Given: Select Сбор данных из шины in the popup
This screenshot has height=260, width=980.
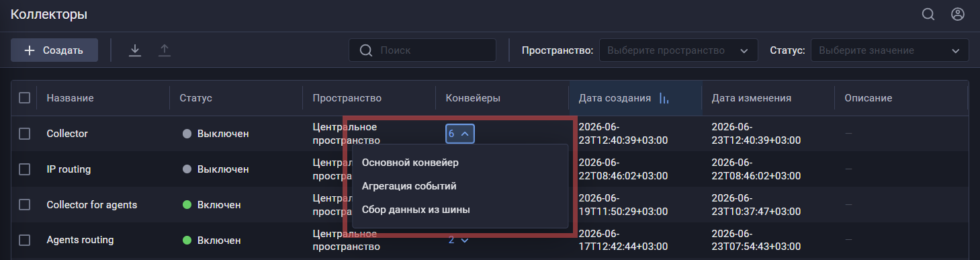Looking at the screenshot, I should click(x=416, y=210).
